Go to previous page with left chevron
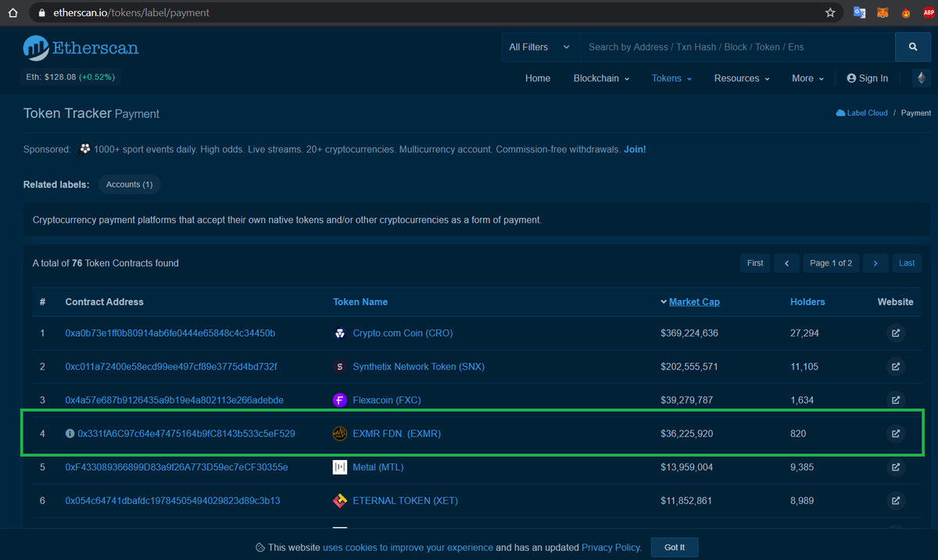The height and width of the screenshot is (560, 938). (x=786, y=263)
